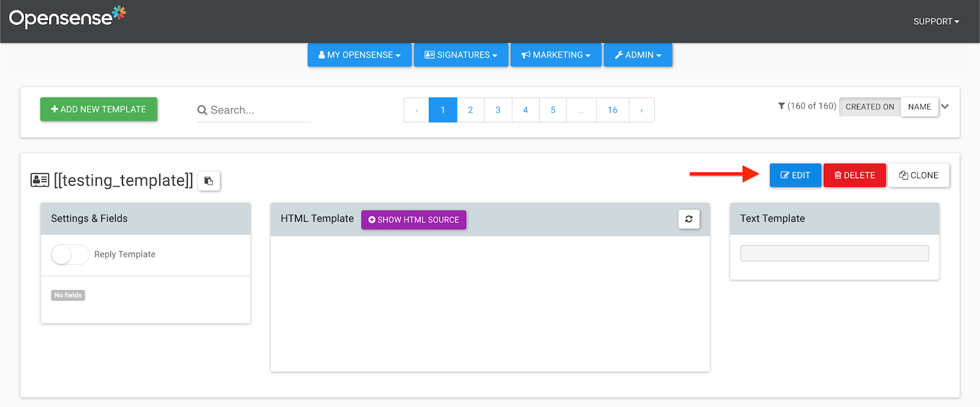This screenshot has width=980, height=407.
Task: Copy the testing_template name to clipboard
Action: (209, 181)
